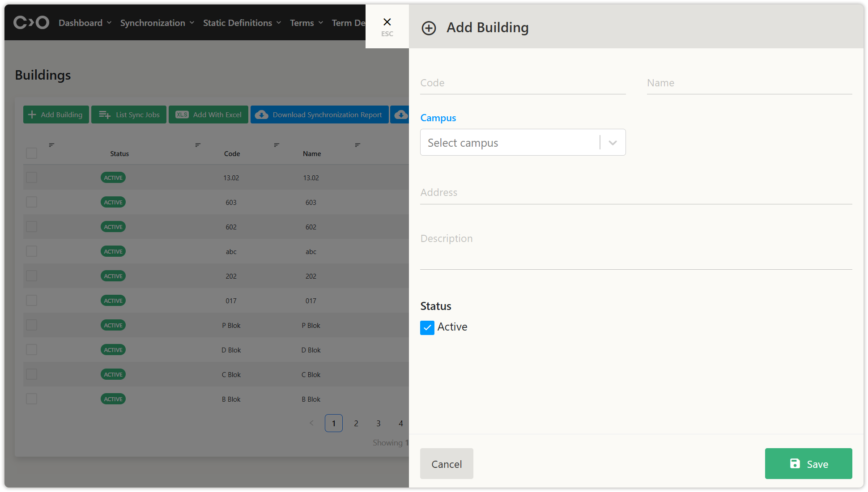Screen dimensions: 868x492
Task: Tick the select-all checkbox in table header
Action: [x=31, y=153]
